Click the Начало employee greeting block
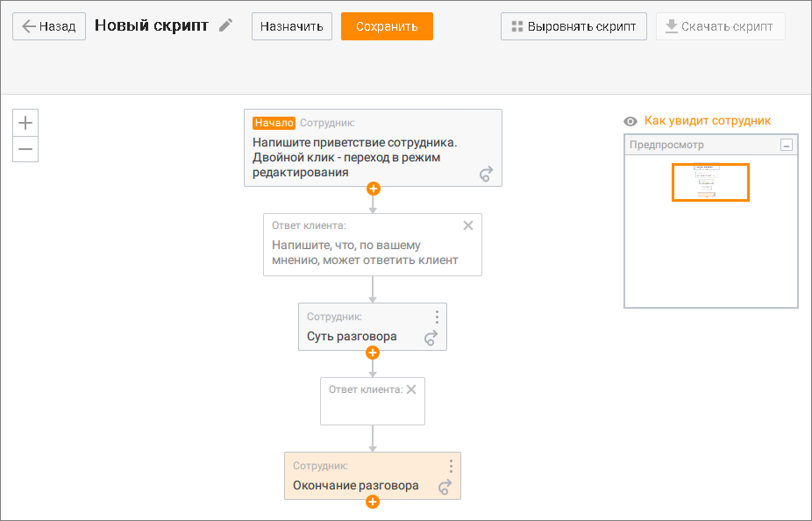 (373, 147)
